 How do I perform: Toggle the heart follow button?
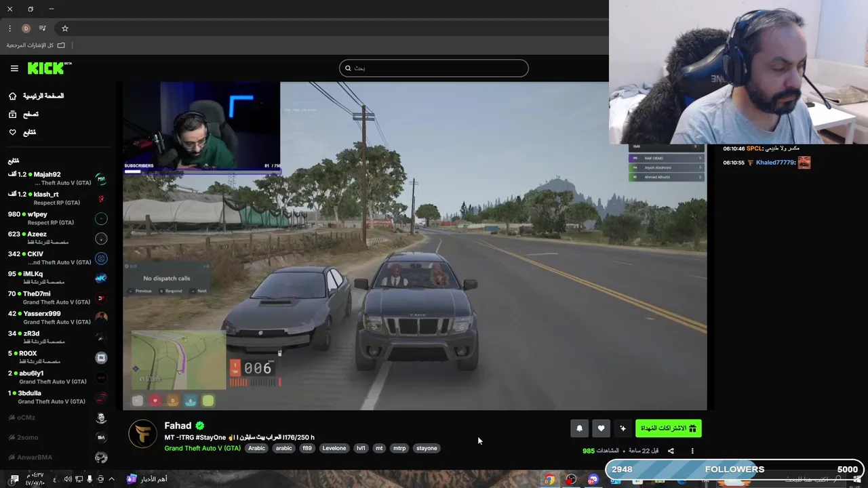(601, 428)
